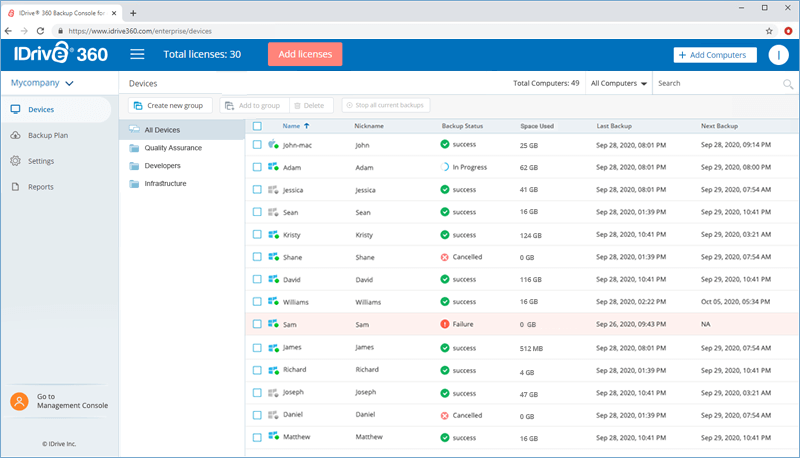Click the Management Console avatar icon

click(x=19, y=401)
